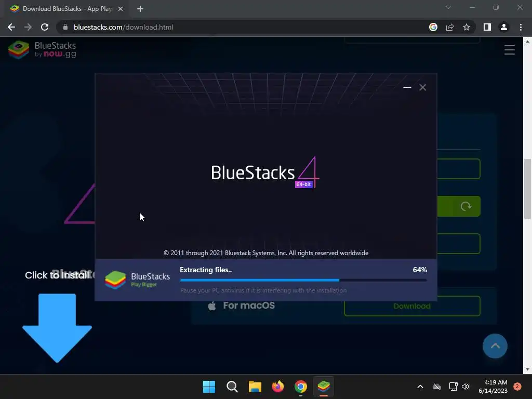The image size is (532, 399).
Task: Open a new browser tab
Action: click(x=140, y=9)
